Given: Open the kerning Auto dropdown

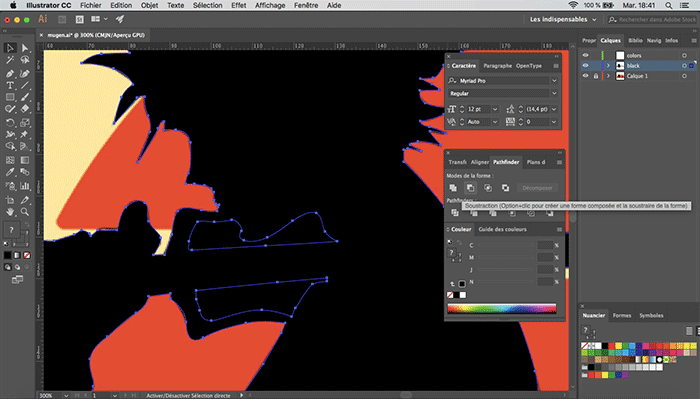Looking at the screenshot, I should tap(495, 122).
